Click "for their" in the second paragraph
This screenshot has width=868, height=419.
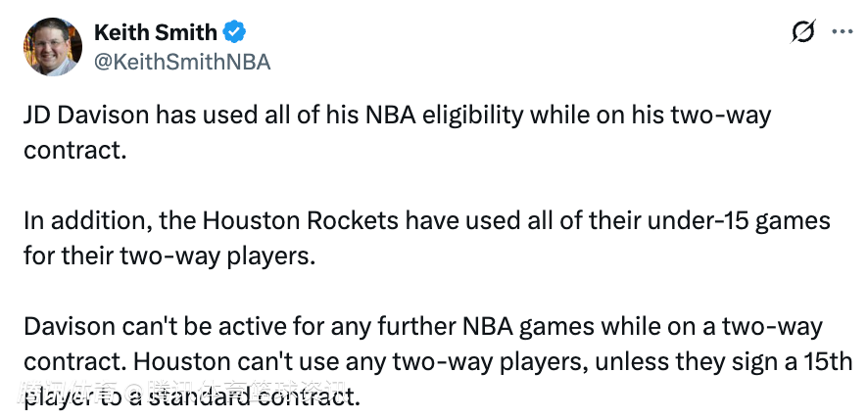click(66, 256)
